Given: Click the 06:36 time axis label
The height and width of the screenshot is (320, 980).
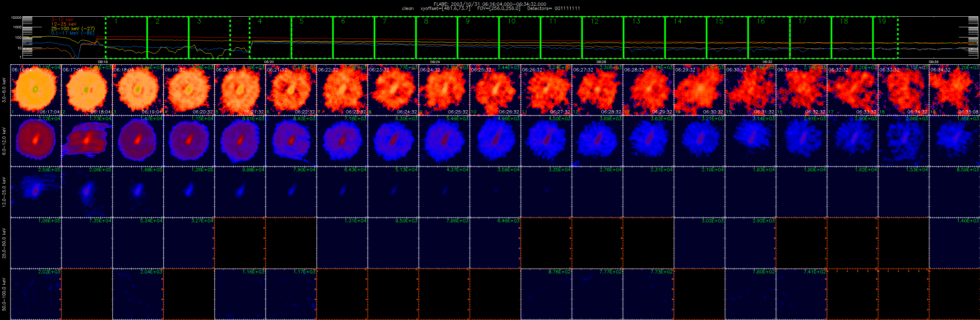Looking at the screenshot, I should click(x=934, y=62).
